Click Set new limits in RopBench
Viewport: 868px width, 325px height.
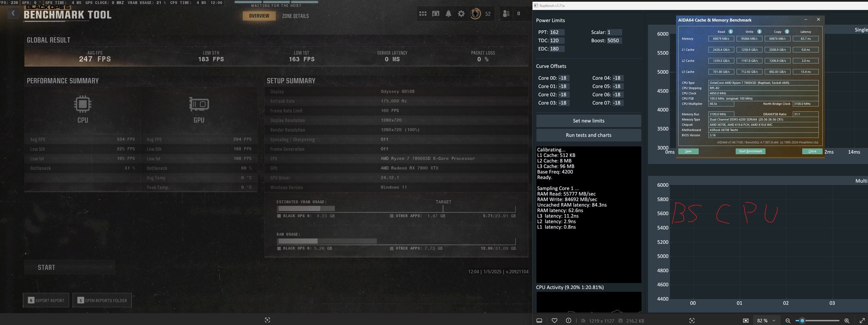point(588,121)
